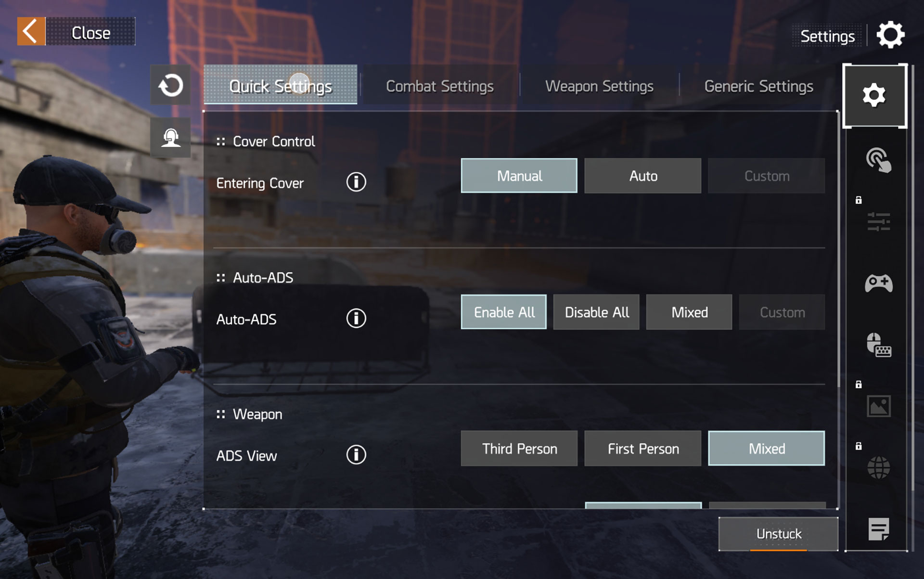
Task: Show info for Entering Cover
Action: [x=356, y=182]
